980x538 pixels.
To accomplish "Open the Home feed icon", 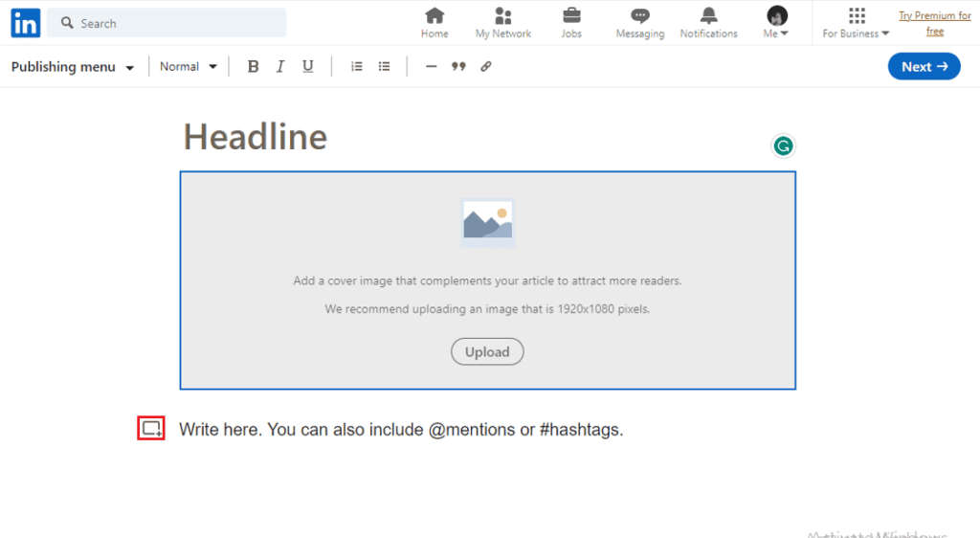I will tap(434, 16).
